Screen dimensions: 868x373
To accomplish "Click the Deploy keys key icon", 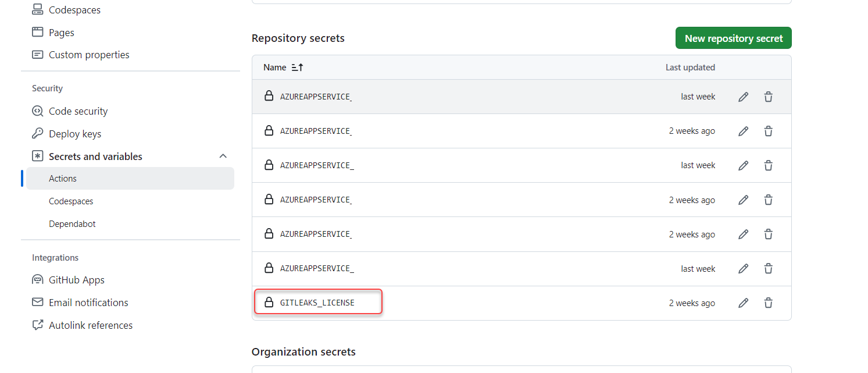I will tap(38, 134).
